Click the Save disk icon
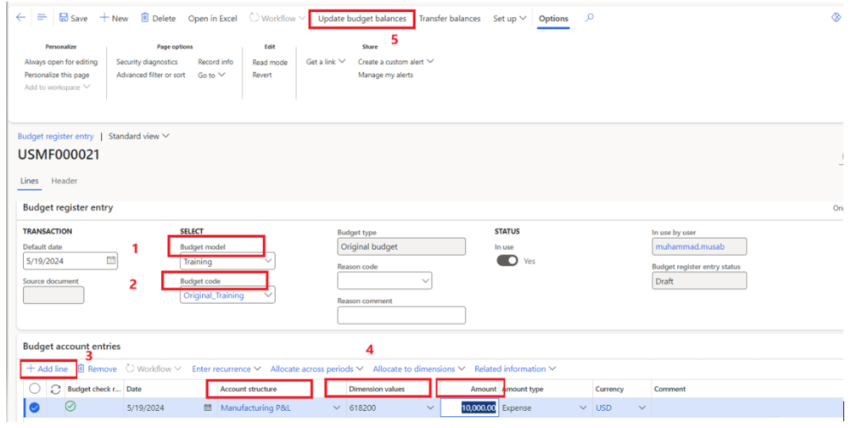 [x=64, y=18]
